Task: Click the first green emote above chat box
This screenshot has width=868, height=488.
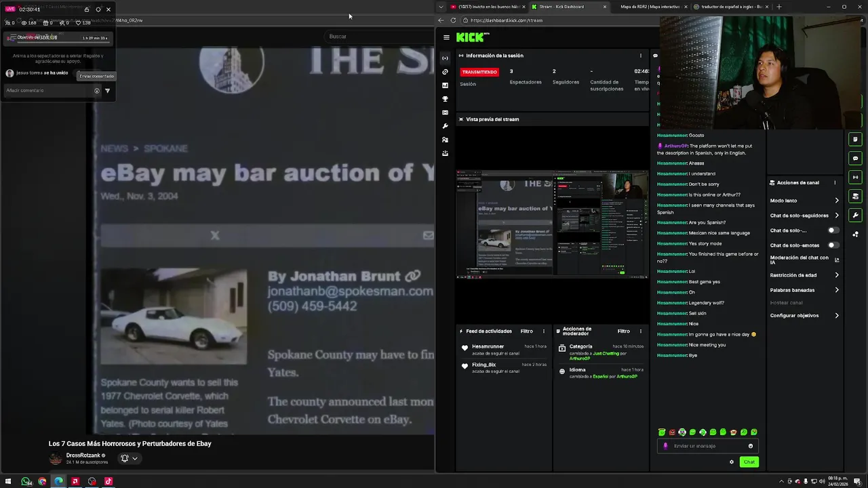Action: coord(662,432)
